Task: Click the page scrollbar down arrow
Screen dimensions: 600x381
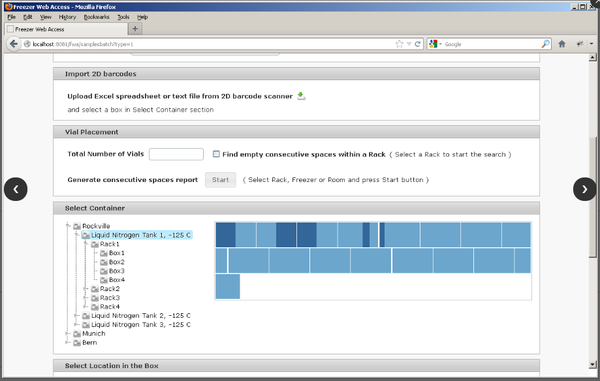Action: [592, 365]
